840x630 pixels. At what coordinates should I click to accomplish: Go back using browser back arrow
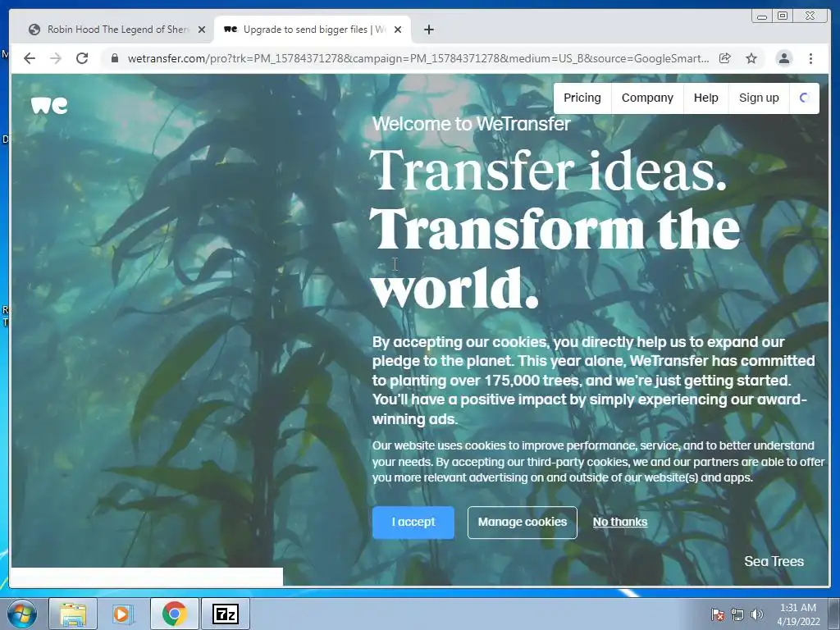click(30, 58)
